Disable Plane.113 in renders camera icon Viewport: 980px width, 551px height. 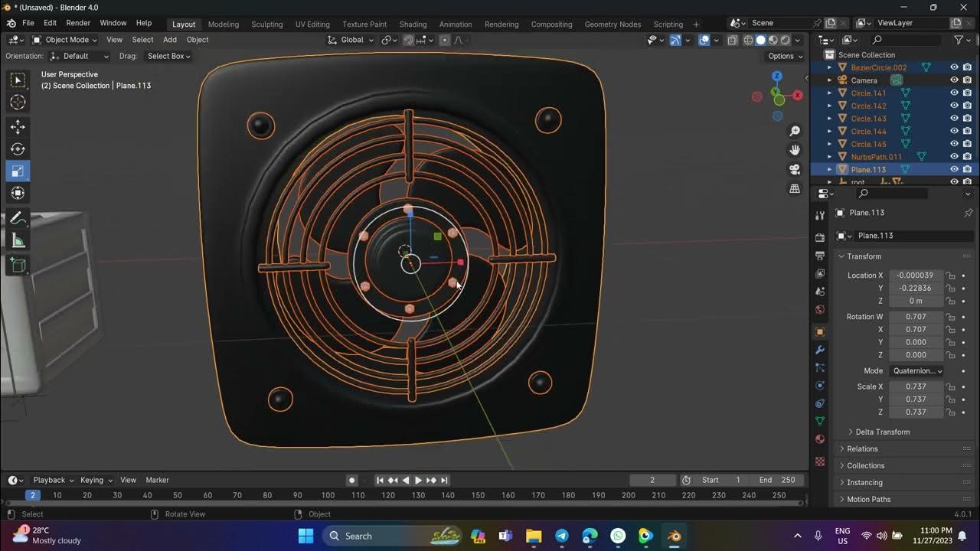pos(968,170)
